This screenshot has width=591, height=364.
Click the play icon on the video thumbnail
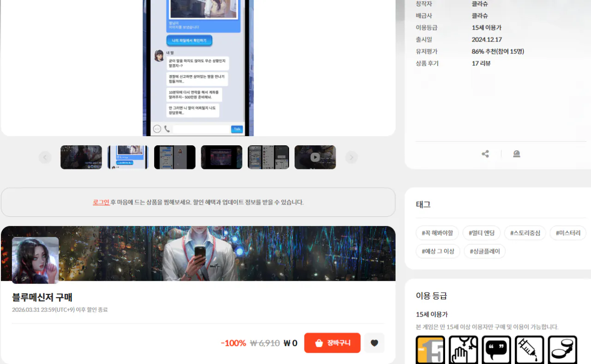click(315, 157)
